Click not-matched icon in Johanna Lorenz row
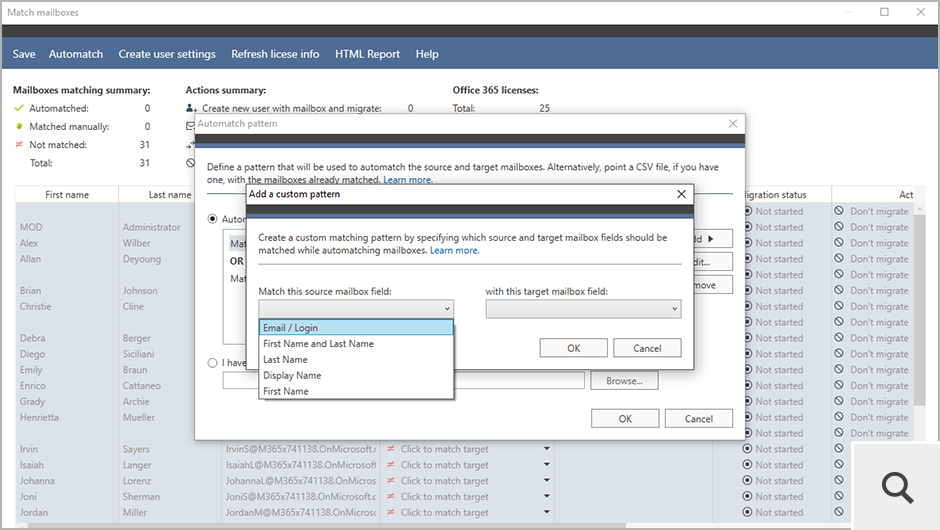The image size is (940, 530). point(391,480)
